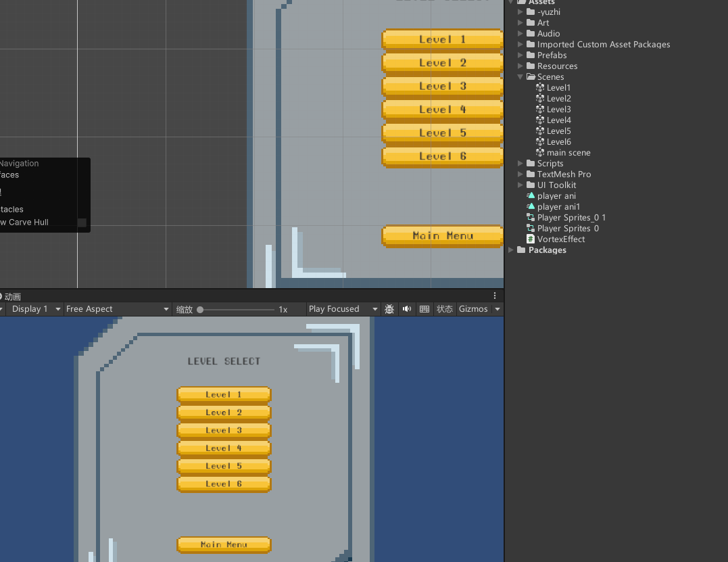Click the Resources folder icon

coord(531,66)
